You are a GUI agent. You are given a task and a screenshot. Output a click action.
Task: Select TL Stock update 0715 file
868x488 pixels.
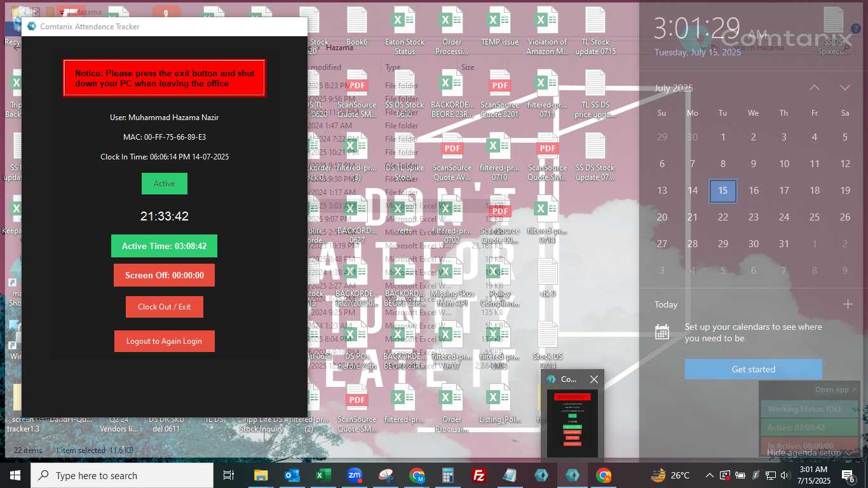[x=595, y=30]
